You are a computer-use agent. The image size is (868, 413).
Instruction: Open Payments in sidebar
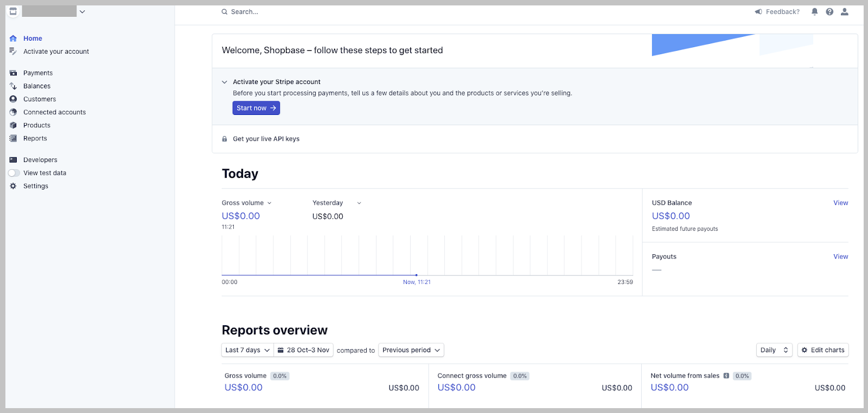click(x=38, y=73)
